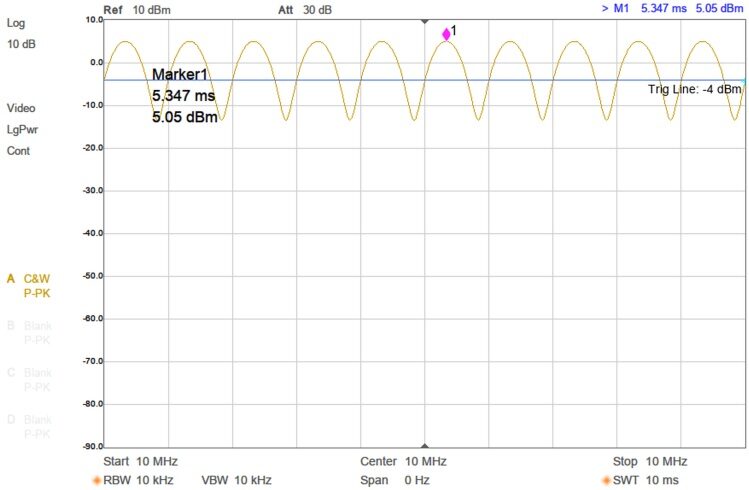Click the -90.0 axis label
This screenshot has height=490, width=749.
click(x=93, y=447)
